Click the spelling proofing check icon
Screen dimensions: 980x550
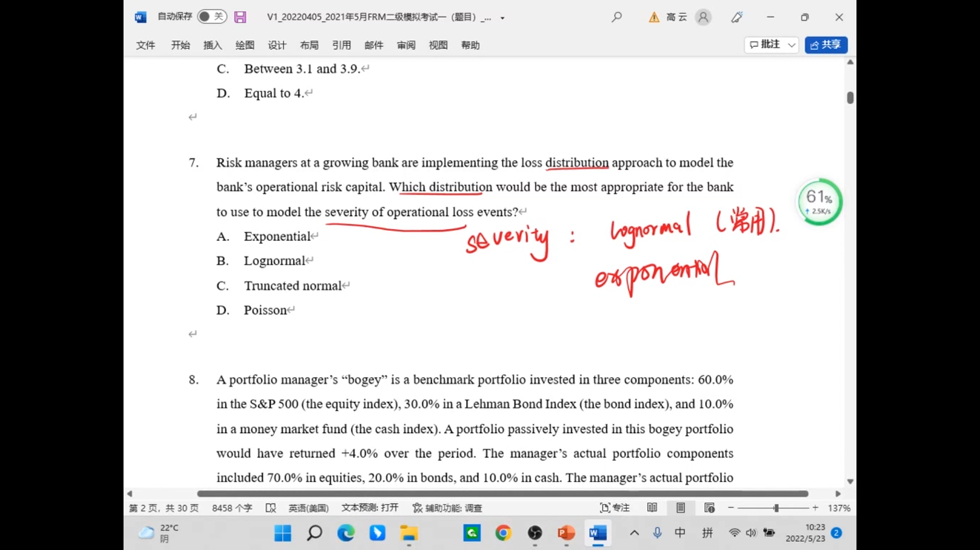(271, 508)
